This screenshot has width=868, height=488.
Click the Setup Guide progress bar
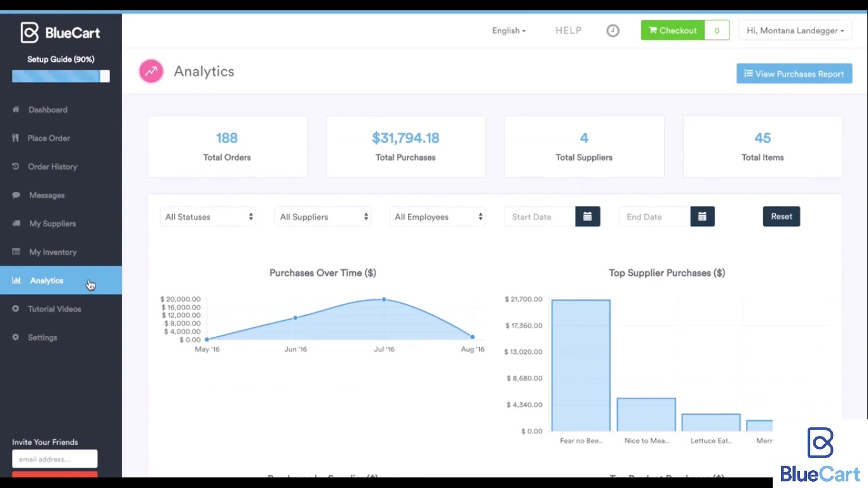60,76
